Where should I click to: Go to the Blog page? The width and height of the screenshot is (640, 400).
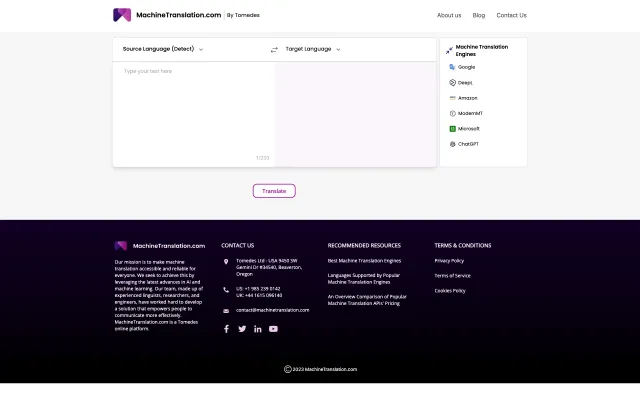479,15
